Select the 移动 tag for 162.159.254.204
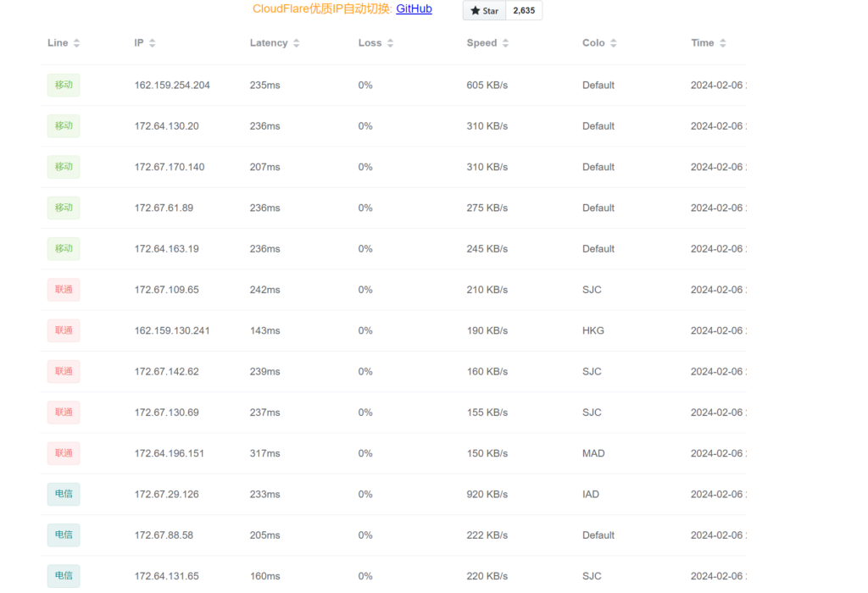This screenshot has width=868, height=593. [64, 86]
